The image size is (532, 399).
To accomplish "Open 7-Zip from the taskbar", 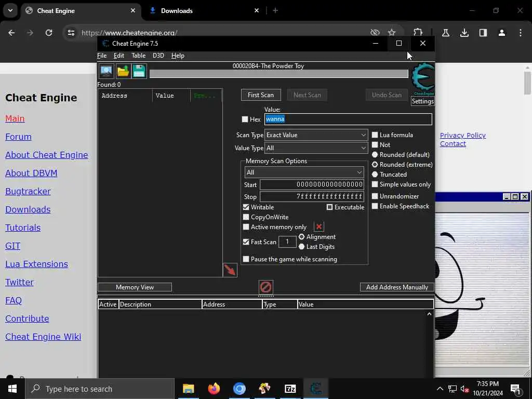I will [x=290, y=389].
